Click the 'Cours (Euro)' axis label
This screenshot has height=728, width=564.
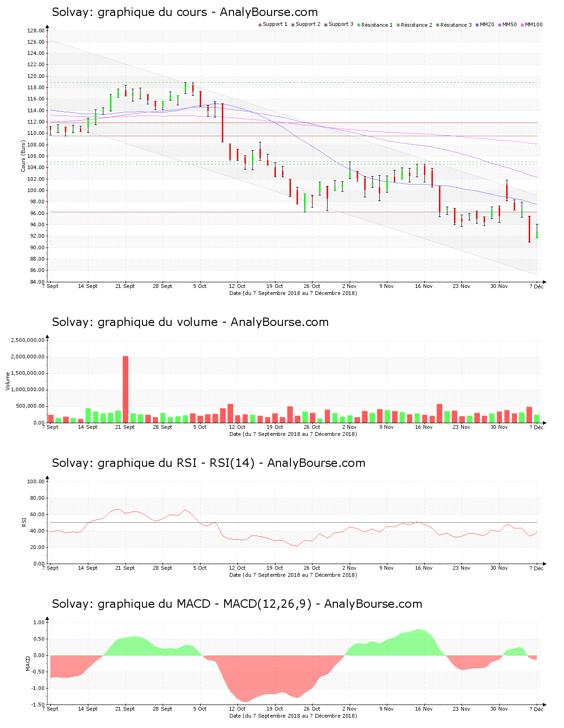tap(23, 156)
